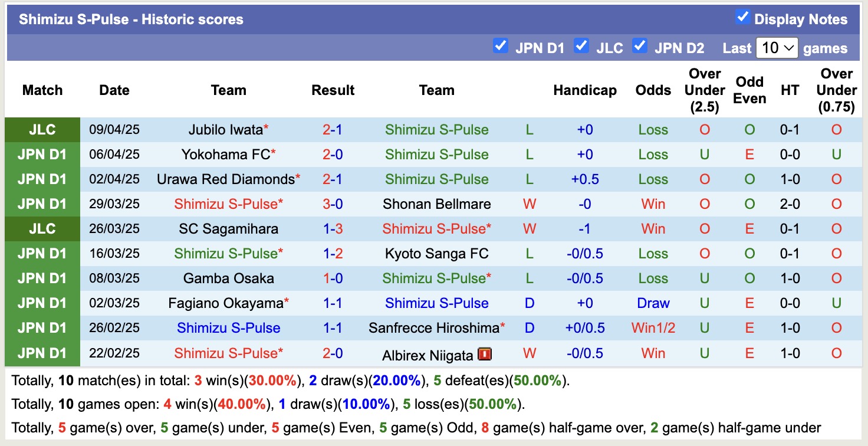Image resolution: width=868 pixels, height=446 pixels.
Task: Select the Shonan Bellmare team link
Action: tap(436, 204)
